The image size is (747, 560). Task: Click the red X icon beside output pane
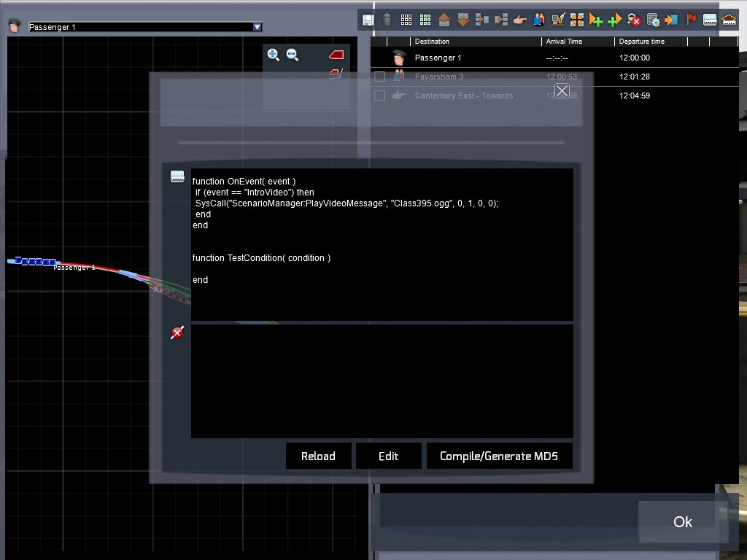coord(177,333)
